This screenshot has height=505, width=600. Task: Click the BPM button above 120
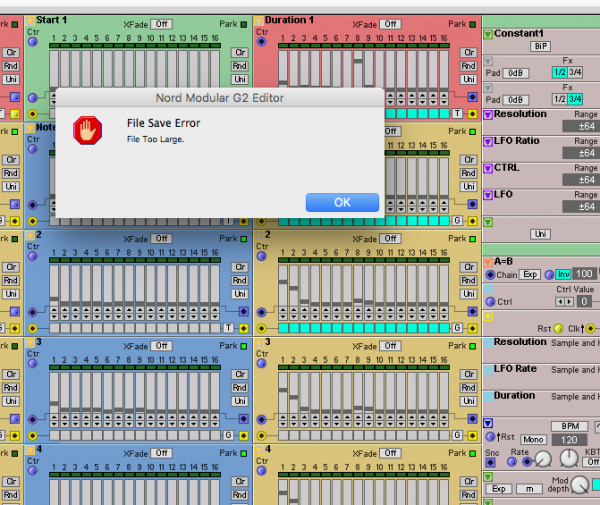pyautogui.click(x=570, y=426)
